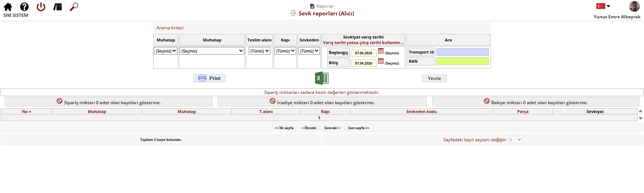644x193 pixels.
Task: Click the Sevkiyat column header
Action: click(x=595, y=112)
